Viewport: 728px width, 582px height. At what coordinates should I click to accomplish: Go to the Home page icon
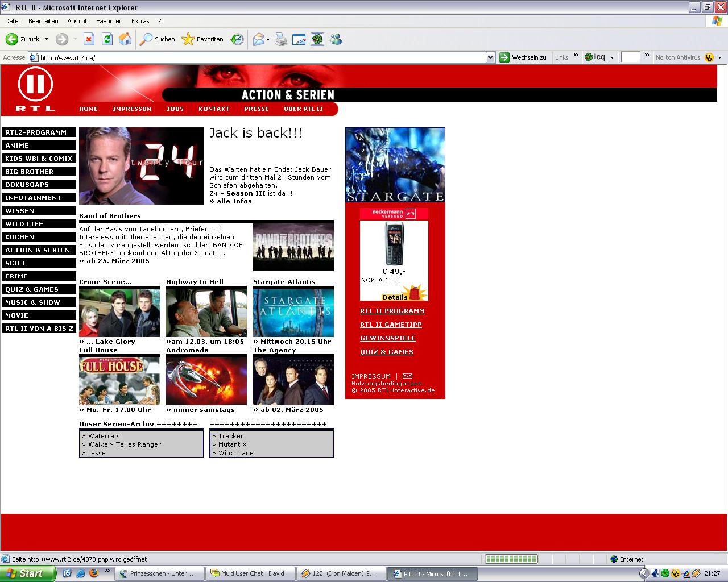click(x=125, y=39)
